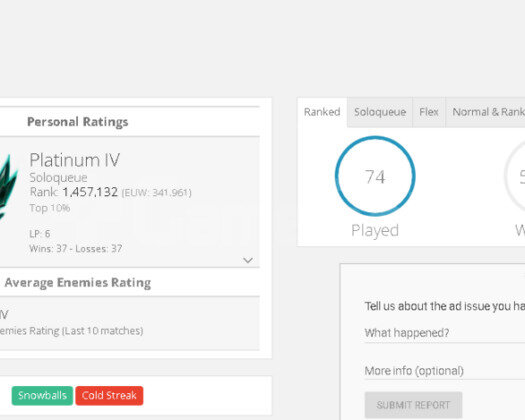Screen dimensions: 525x420
Task: Click the More info (optional) field
Action: point(445,371)
